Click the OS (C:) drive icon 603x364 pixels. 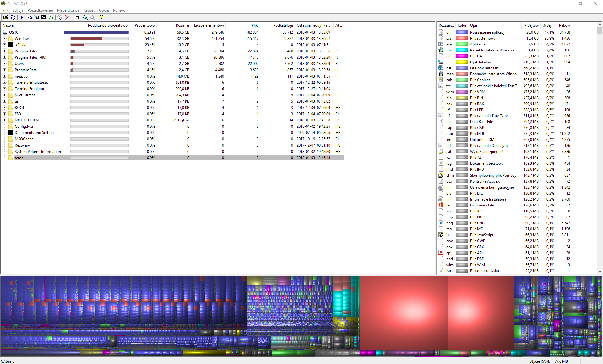click(5, 32)
